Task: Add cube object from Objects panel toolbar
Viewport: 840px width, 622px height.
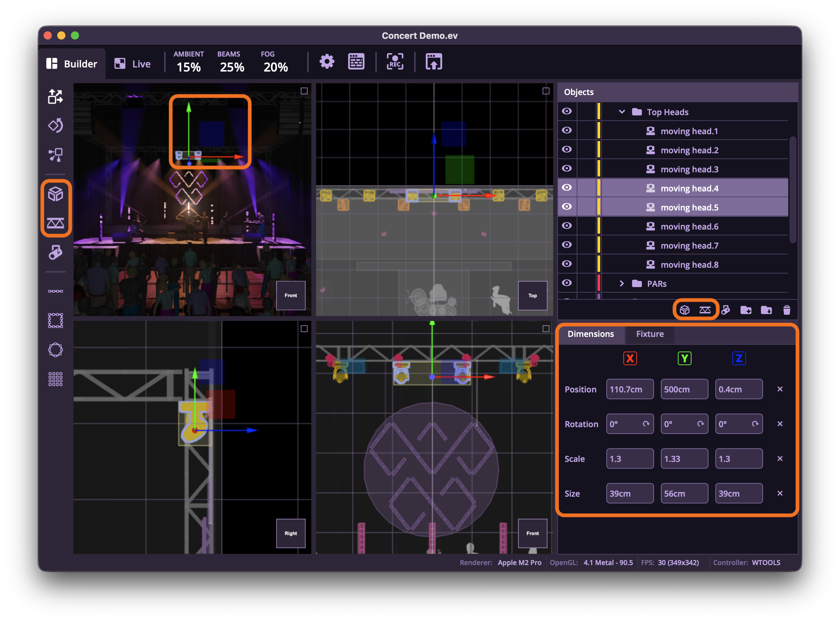Action: point(684,310)
